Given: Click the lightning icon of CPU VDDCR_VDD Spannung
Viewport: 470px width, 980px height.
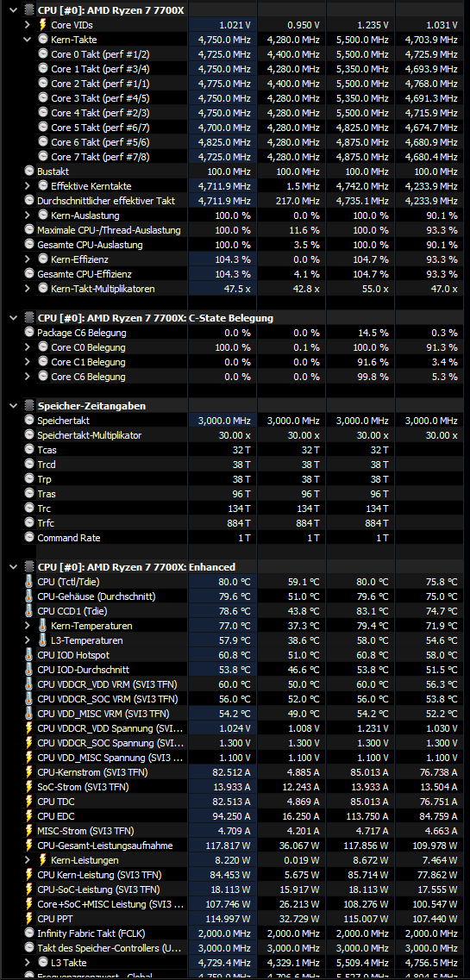Looking at the screenshot, I should click(x=28, y=728).
